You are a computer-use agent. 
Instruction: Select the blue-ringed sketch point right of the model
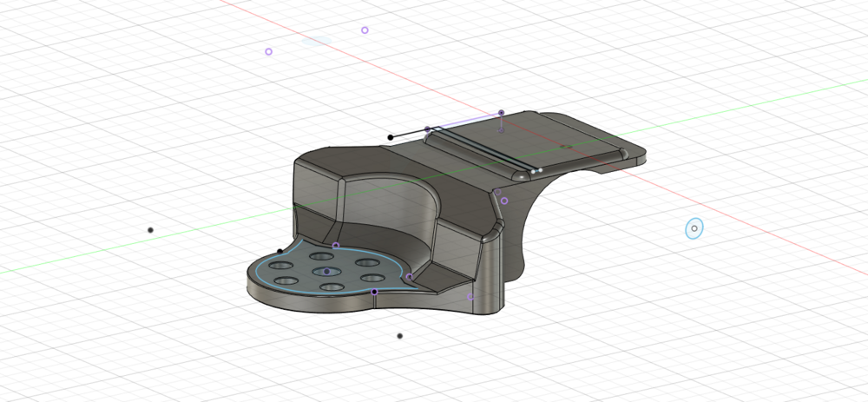point(694,228)
